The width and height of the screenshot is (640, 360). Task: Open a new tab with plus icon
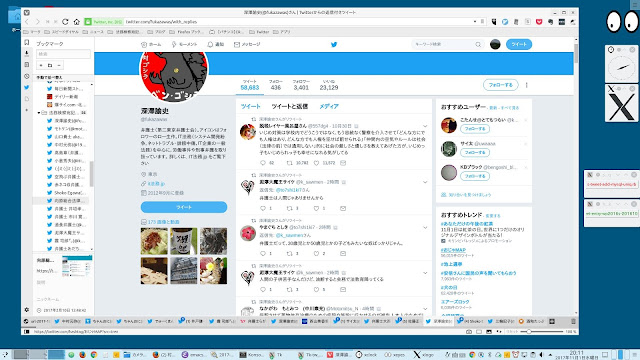(552, 321)
